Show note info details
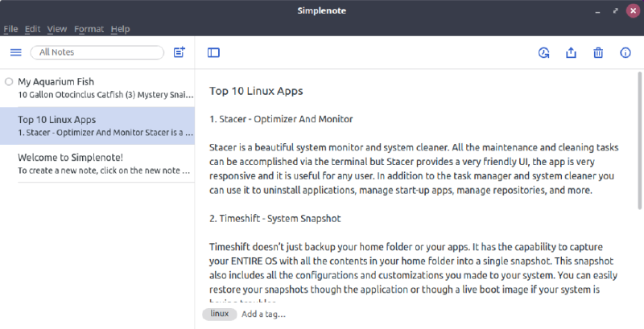The image size is (644, 329). tap(625, 53)
